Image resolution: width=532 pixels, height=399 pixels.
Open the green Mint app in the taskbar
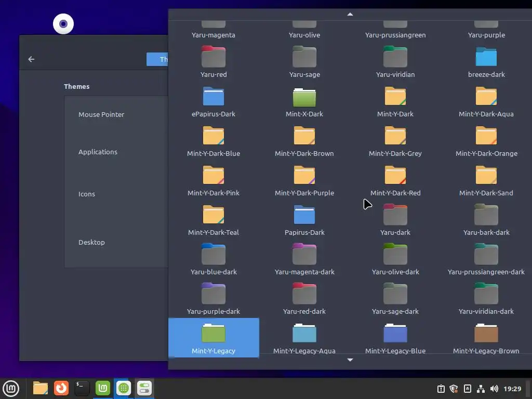point(103,388)
